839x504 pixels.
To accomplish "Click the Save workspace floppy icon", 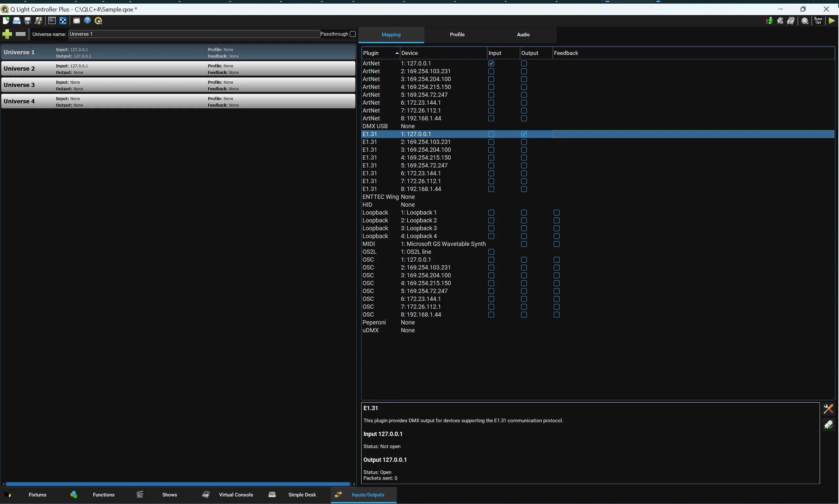I will coord(28,21).
